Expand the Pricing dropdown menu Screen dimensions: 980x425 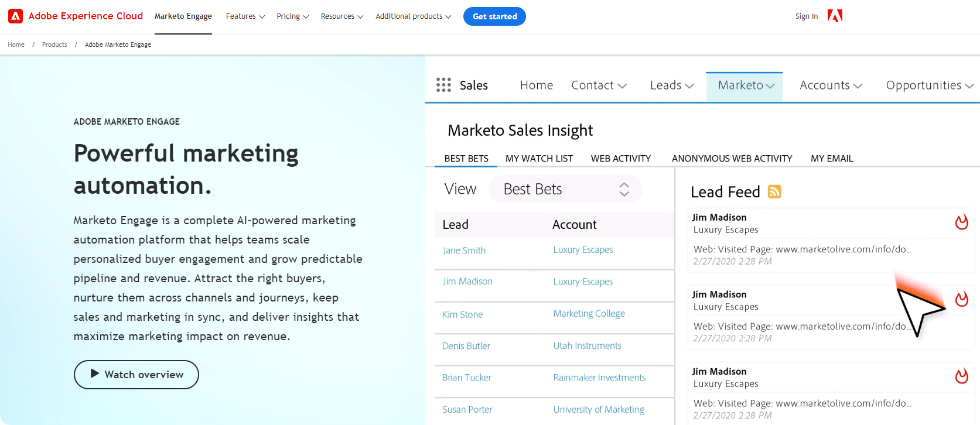pyautogui.click(x=293, y=16)
